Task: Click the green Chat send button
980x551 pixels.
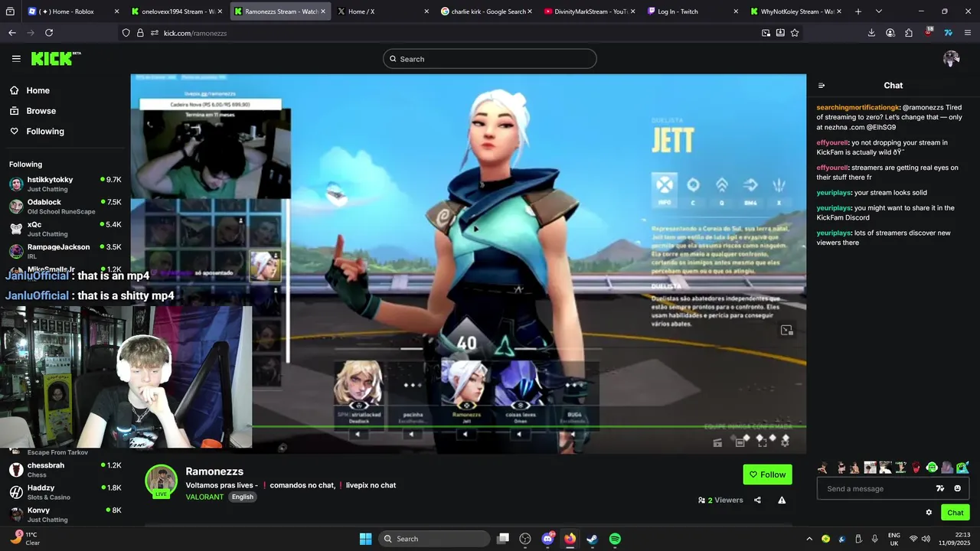Action: [955, 513]
